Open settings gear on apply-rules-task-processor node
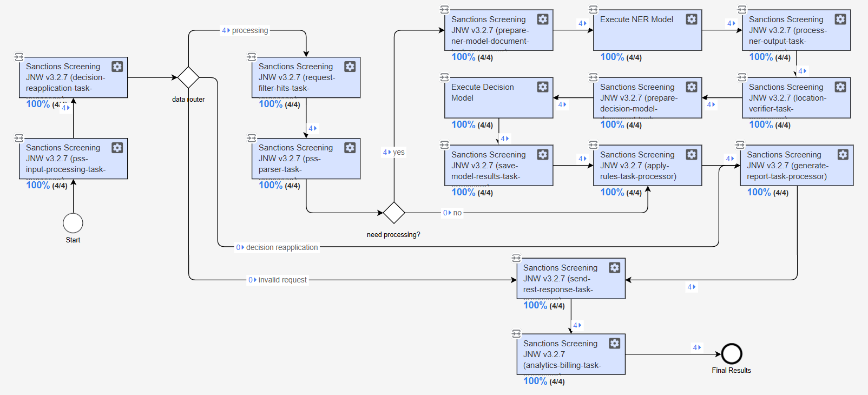The width and height of the screenshot is (868, 395). coord(692,155)
